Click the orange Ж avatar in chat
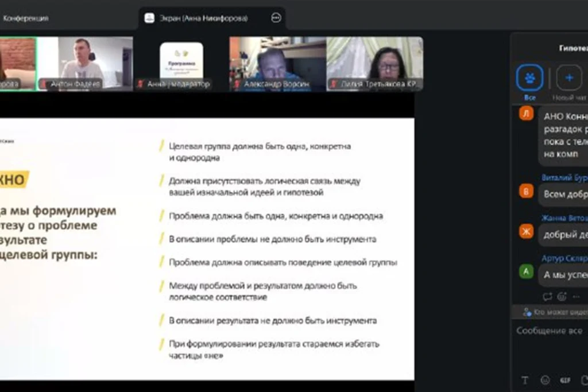 tap(526, 231)
